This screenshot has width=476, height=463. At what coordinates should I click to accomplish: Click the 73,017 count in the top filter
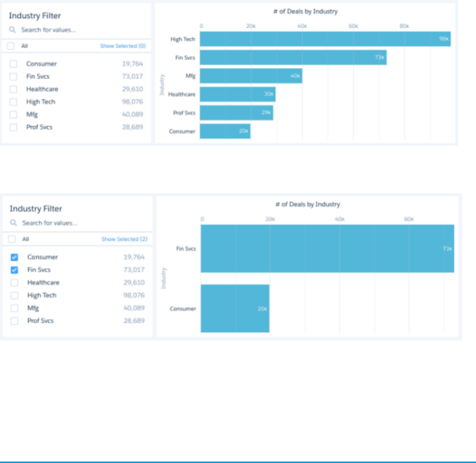point(132,76)
